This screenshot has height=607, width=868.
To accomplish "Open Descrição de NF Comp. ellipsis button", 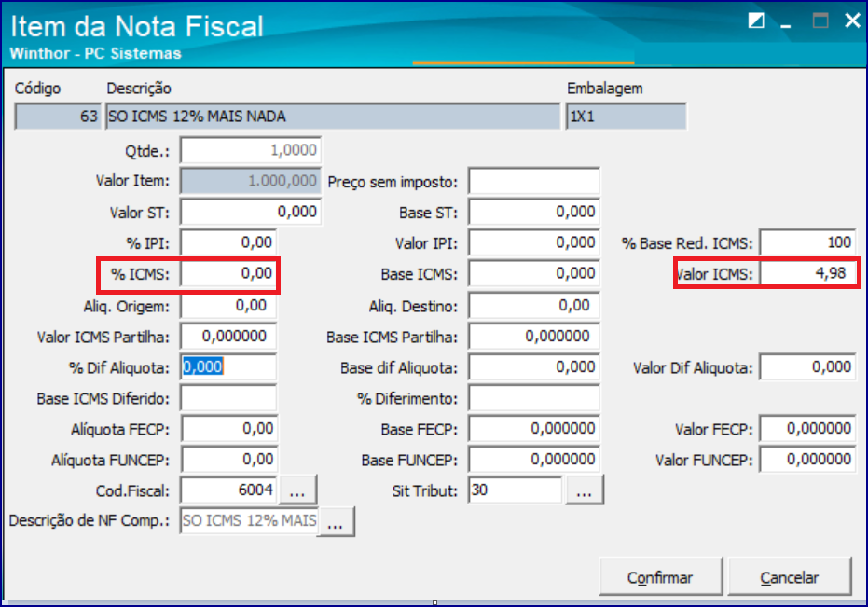I will tap(336, 521).
